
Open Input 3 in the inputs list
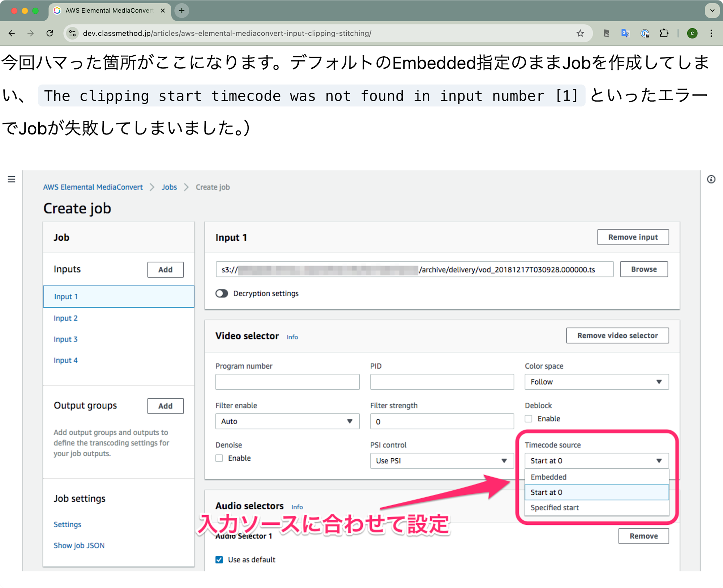coord(65,339)
